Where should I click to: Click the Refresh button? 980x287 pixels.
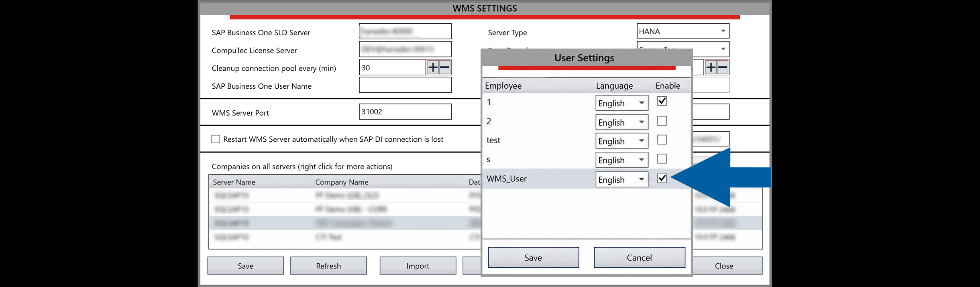[328, 266]
